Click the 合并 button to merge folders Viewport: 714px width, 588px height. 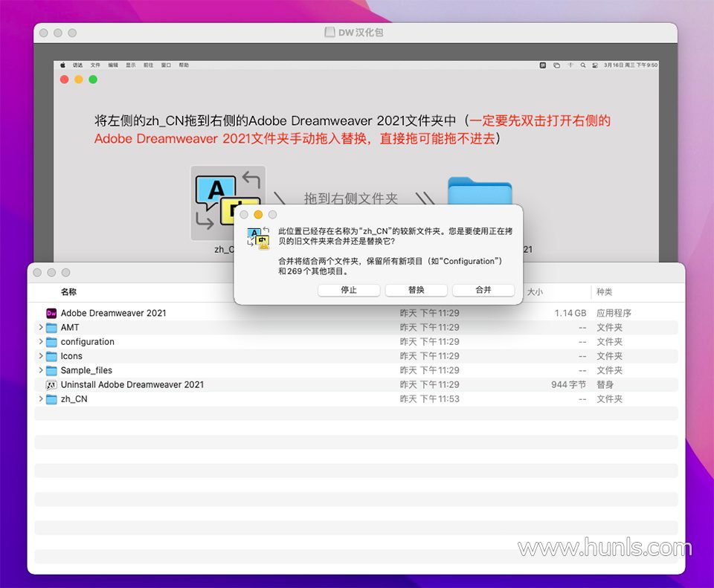(483, 290)
